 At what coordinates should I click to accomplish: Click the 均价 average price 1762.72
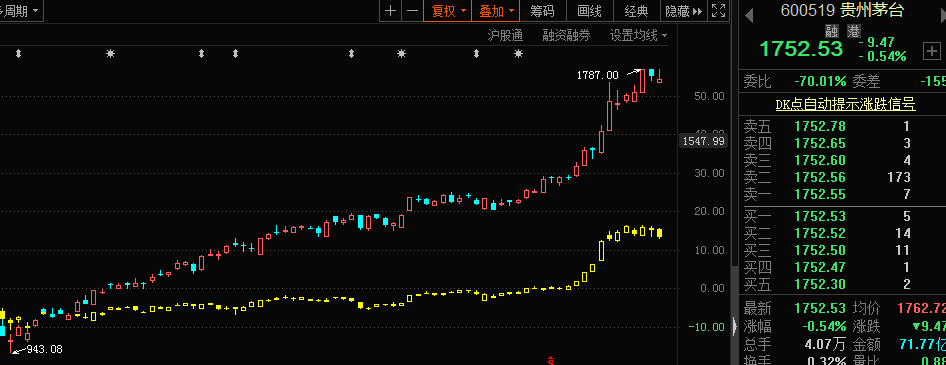[921, 308]
